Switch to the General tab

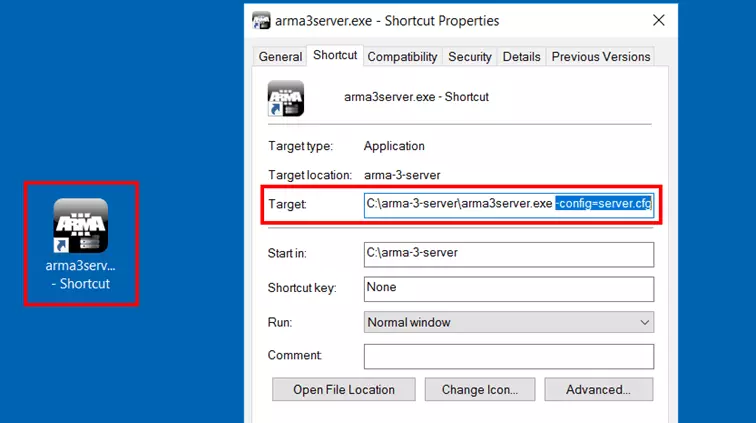280,57
